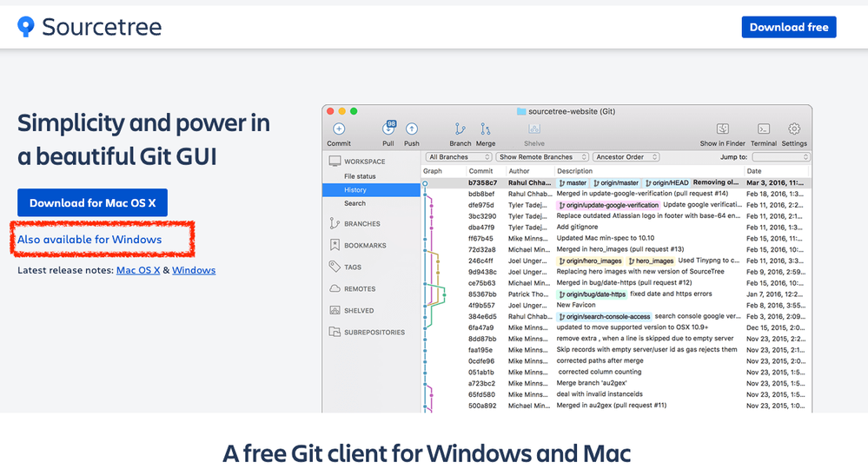Select commit 3bc3290 row
This screenshot has height=469, width=868.
pyautogui.click(x=616, y=216)
